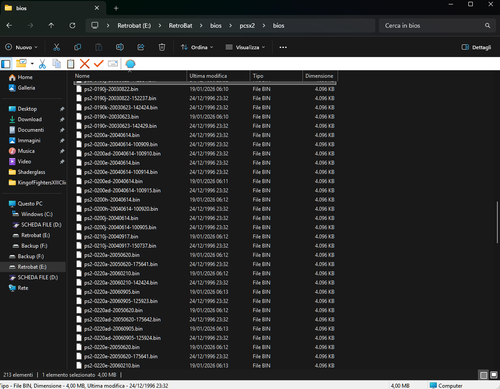500x389 pixels.
Task: Refresh the current folder view
Action: point(72,26)
